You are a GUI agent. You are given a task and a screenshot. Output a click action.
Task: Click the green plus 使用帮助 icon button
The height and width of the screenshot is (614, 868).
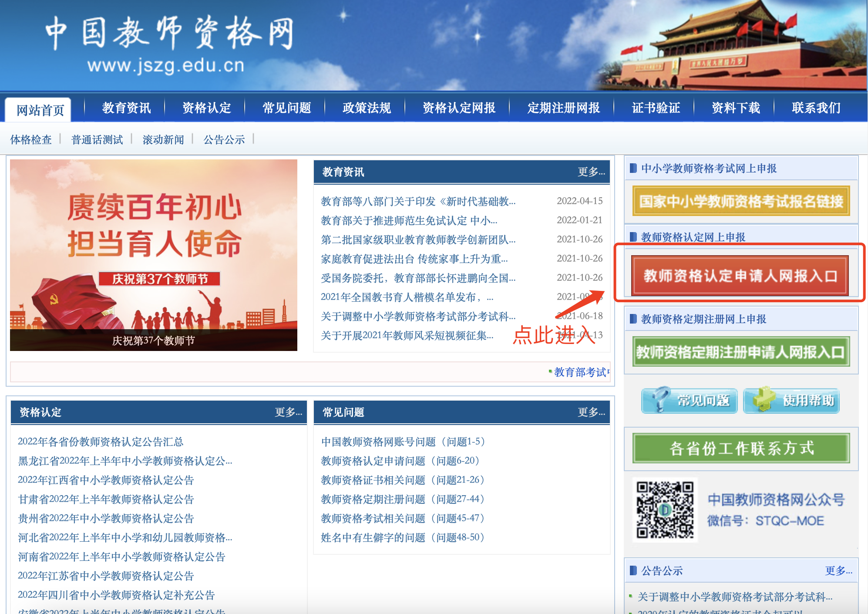[x=791, y=400]
